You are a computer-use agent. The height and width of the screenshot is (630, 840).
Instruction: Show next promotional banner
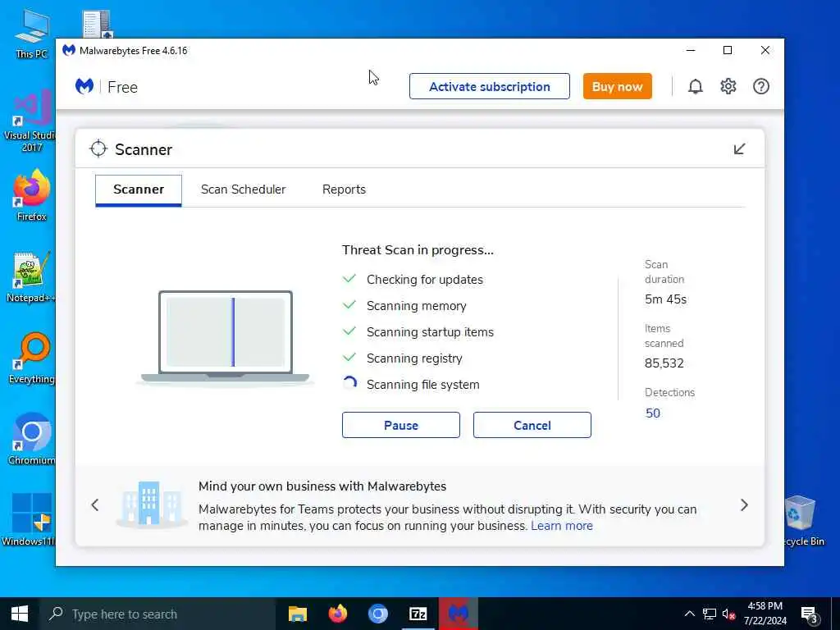click(x=744, y=504)
